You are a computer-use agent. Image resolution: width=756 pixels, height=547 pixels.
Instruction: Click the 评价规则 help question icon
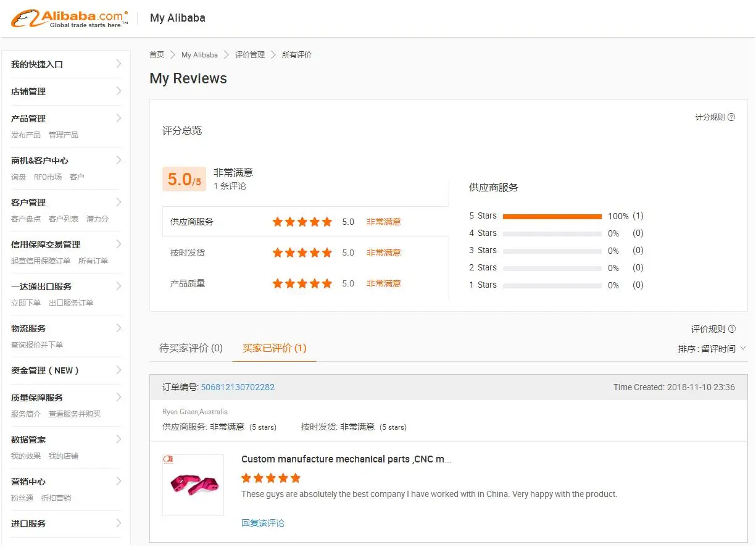click(732, 329)
